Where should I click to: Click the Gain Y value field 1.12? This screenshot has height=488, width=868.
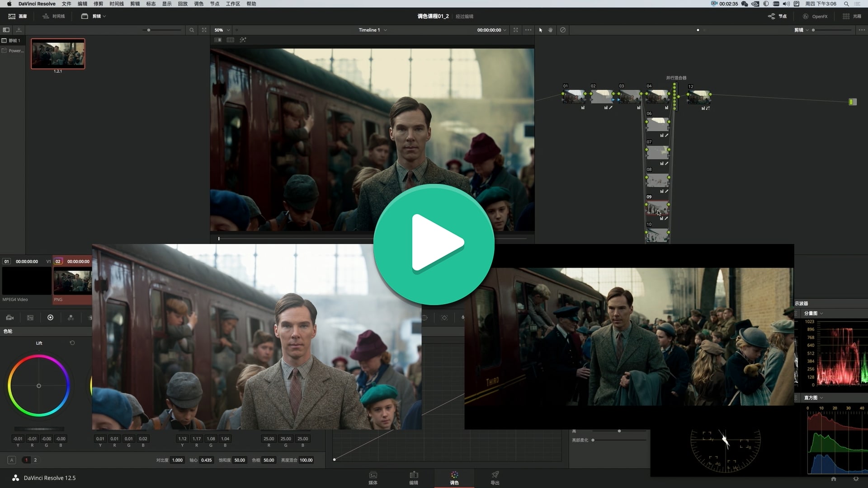182,439
